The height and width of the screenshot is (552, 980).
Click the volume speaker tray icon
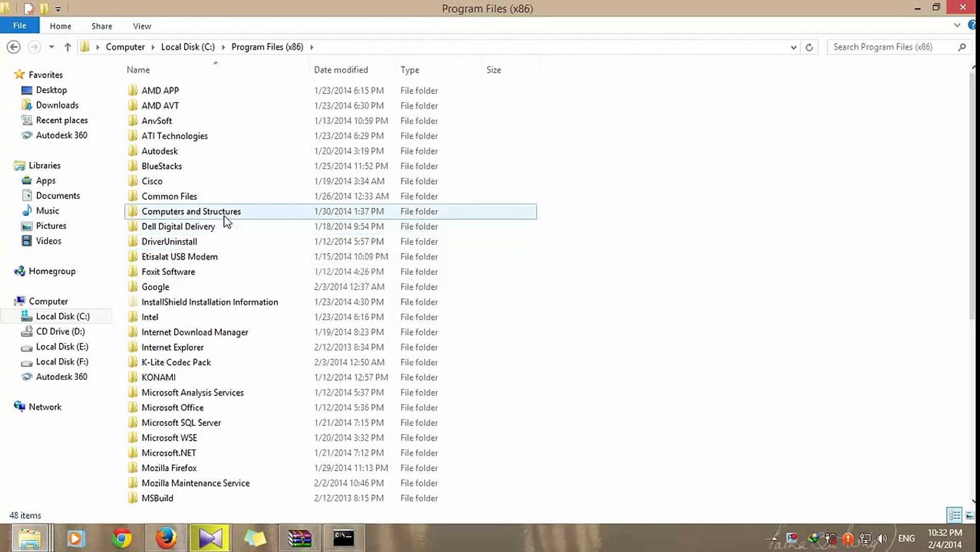[x=882, y=538]
